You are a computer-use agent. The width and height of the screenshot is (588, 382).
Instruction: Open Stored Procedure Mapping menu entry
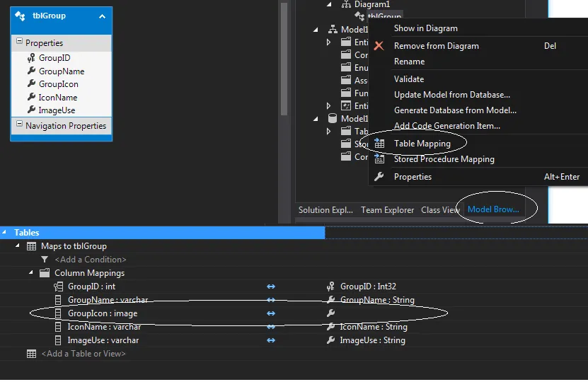pos(444,159)
